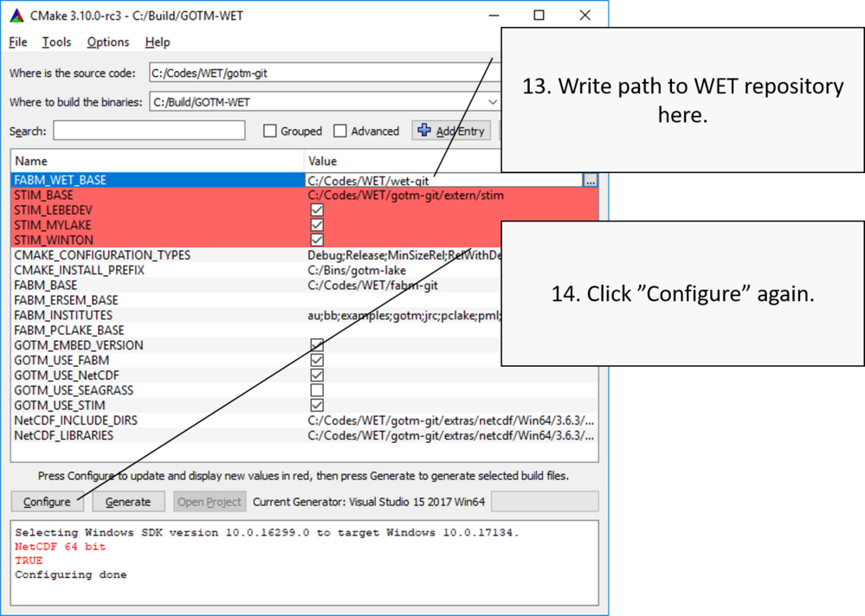Select the NetCDF_LIBRARIES entry
865x616 pixels.
point(63,435)
